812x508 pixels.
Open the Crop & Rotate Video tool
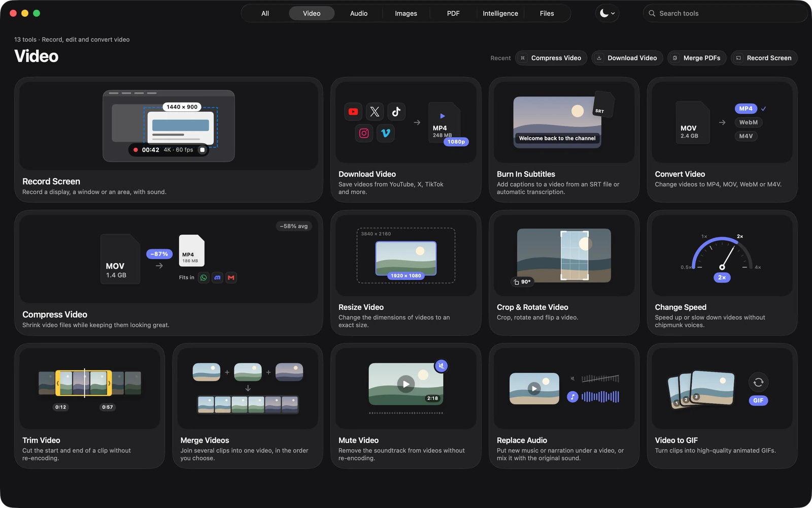click(x=564, y=273)
